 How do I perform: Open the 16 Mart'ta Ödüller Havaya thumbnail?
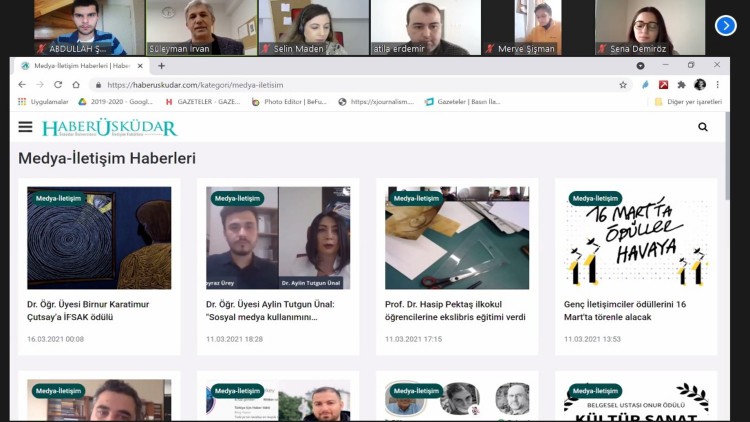pos(636,238)
